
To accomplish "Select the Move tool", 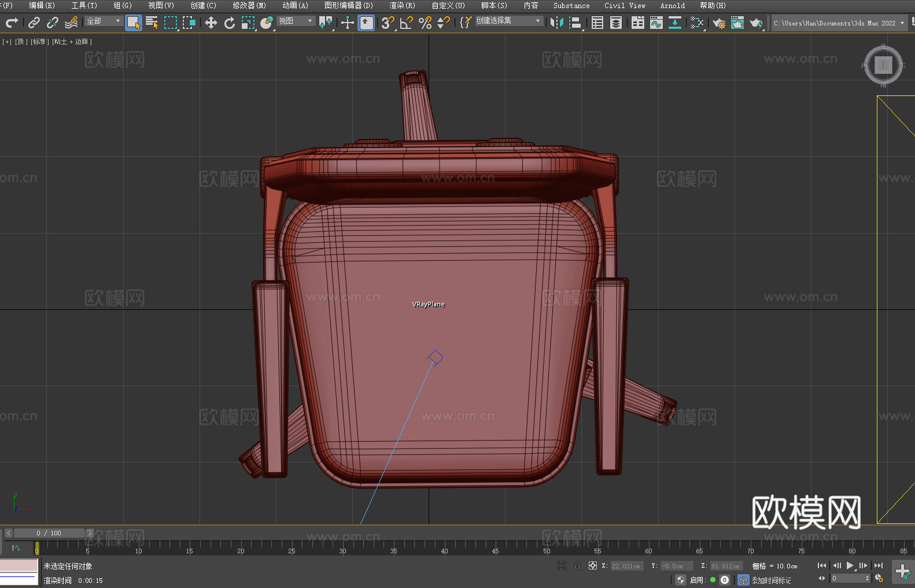I will [x=211, y=23].
